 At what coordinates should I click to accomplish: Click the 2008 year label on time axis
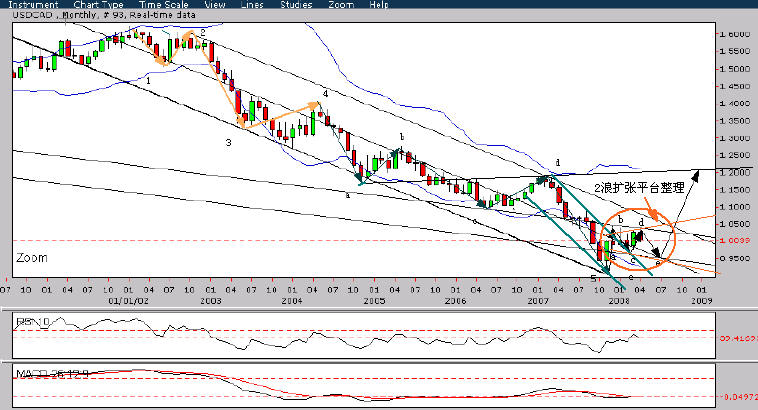pos(619,301)
